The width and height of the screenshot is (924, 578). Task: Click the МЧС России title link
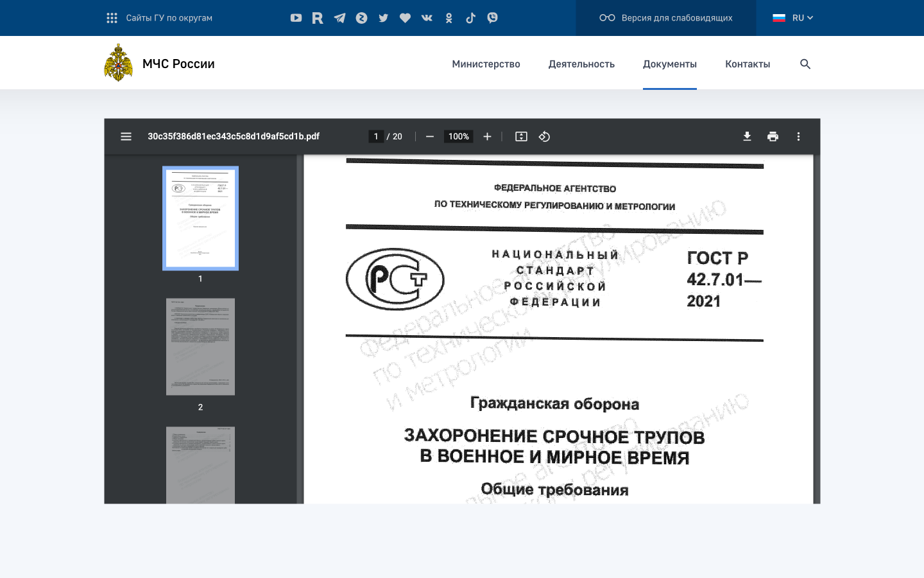pyautogui.click(x=178, y=64)
